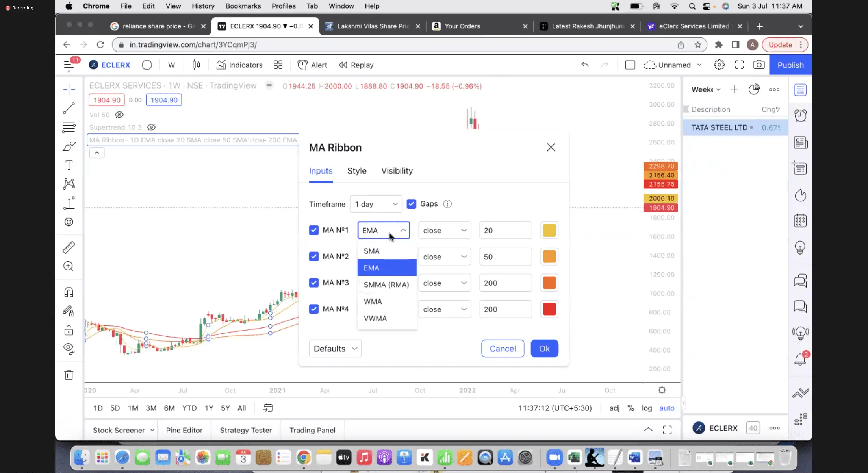The image size is (868, 473).
Task: Open the red MA №4 color swatch
Action: point(549,309)
